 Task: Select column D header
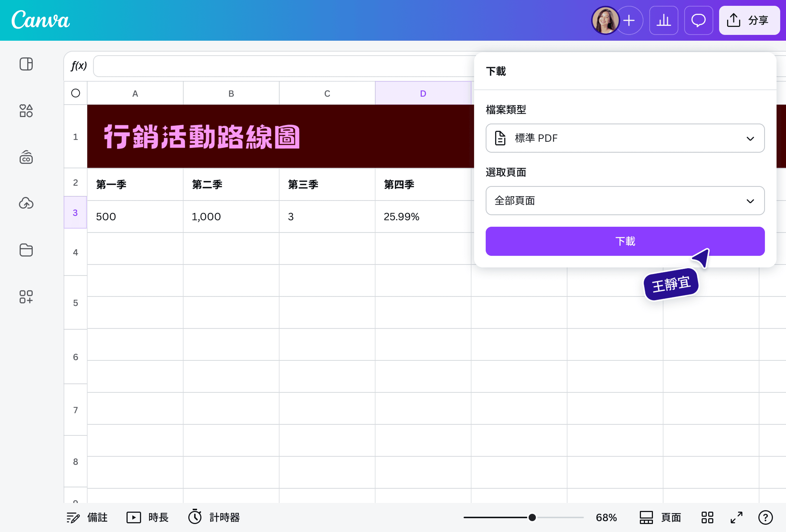[x=423, y=93]
